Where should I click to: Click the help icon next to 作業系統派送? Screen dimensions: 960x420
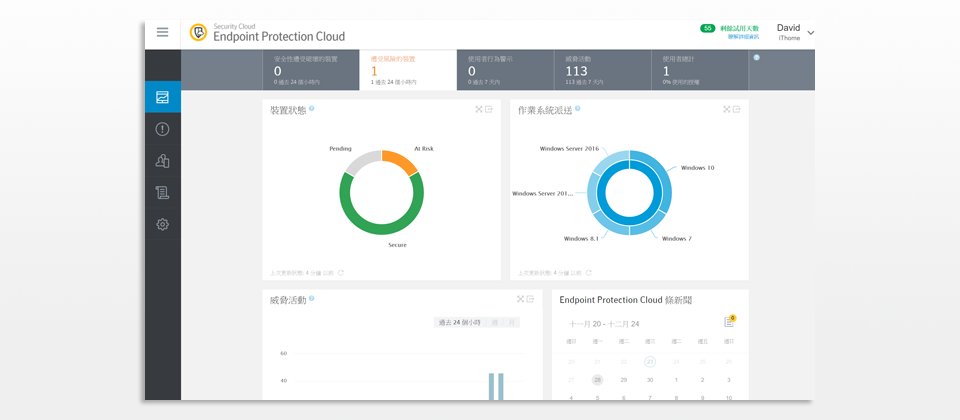577,108
